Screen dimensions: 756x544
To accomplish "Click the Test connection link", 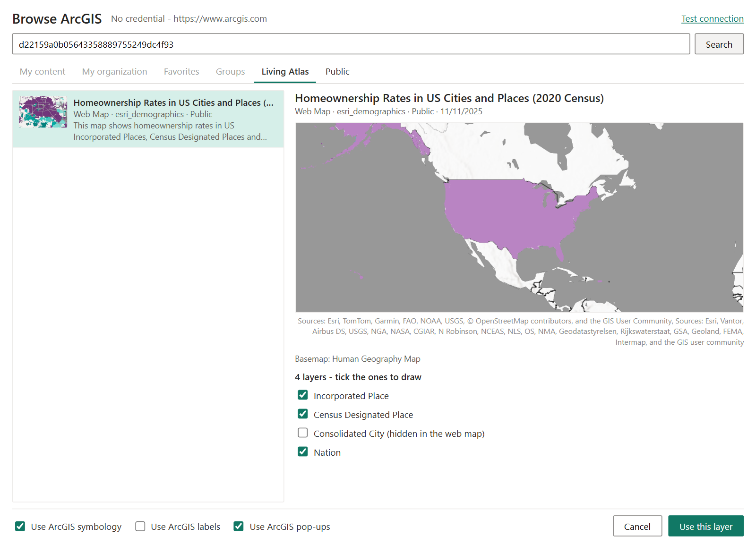I will click(713, 19).
